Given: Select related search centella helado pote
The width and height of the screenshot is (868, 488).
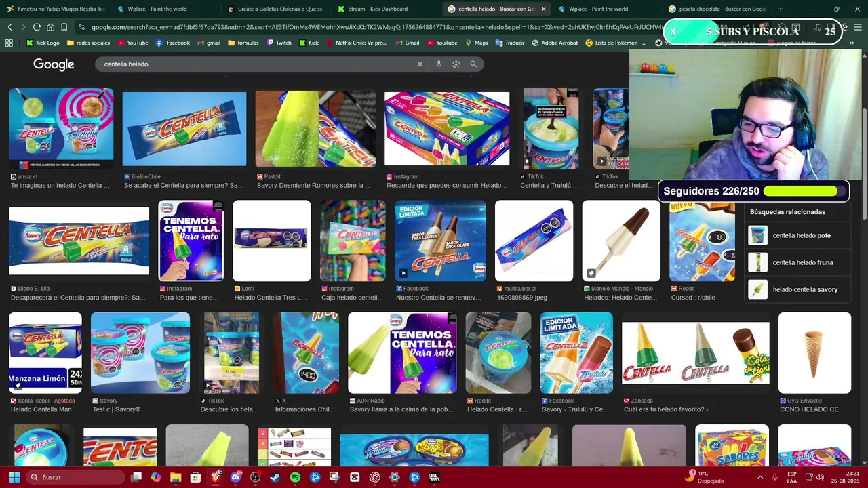Looking at the screenshot, I should pos(797,235).
